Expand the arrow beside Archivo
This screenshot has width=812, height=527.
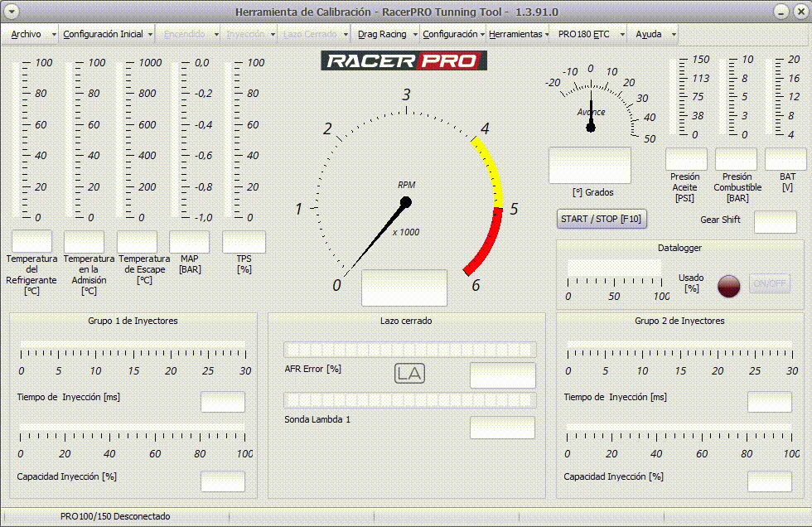coord(54,35)
